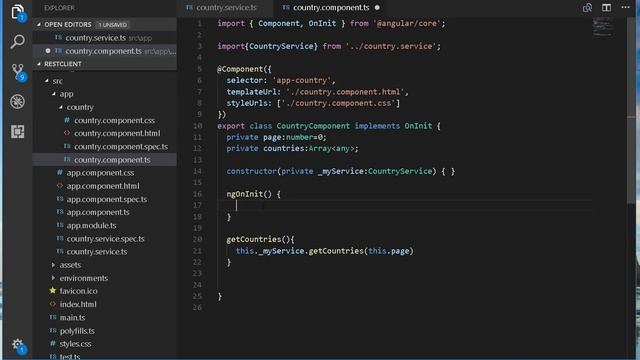Click the EXPLORER panel title

[60, 8]
